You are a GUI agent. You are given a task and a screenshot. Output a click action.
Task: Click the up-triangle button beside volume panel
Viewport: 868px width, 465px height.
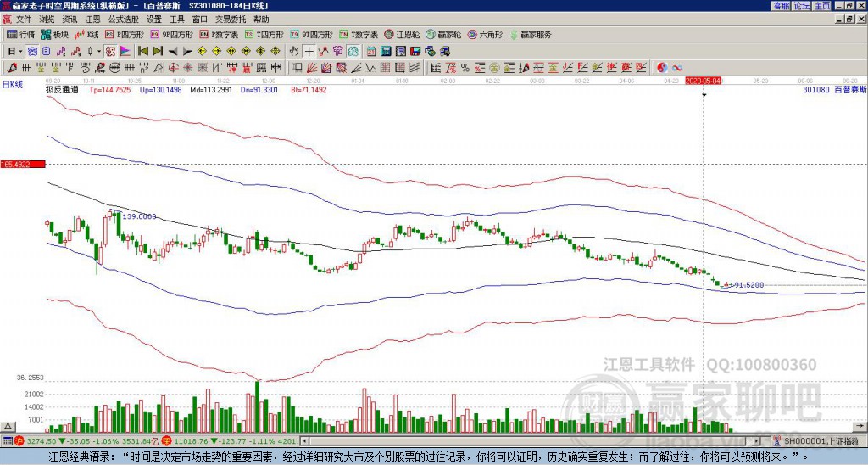pos(8,426)
